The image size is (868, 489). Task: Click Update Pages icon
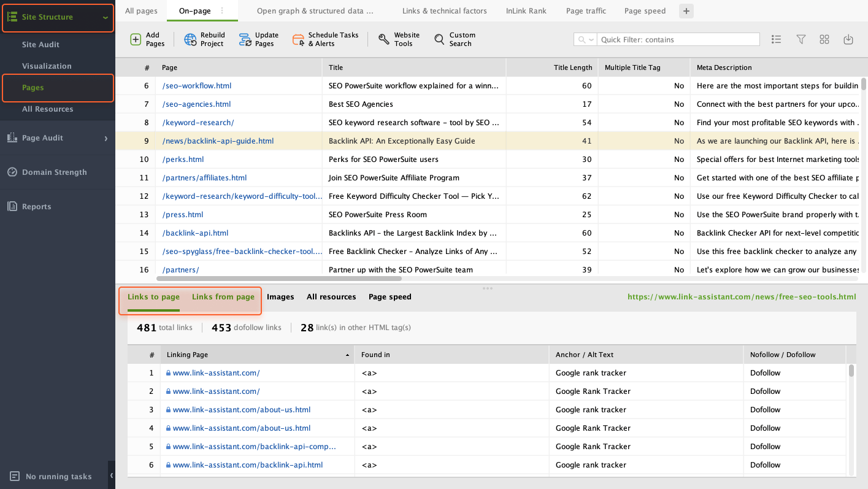[x=245, y=39]
